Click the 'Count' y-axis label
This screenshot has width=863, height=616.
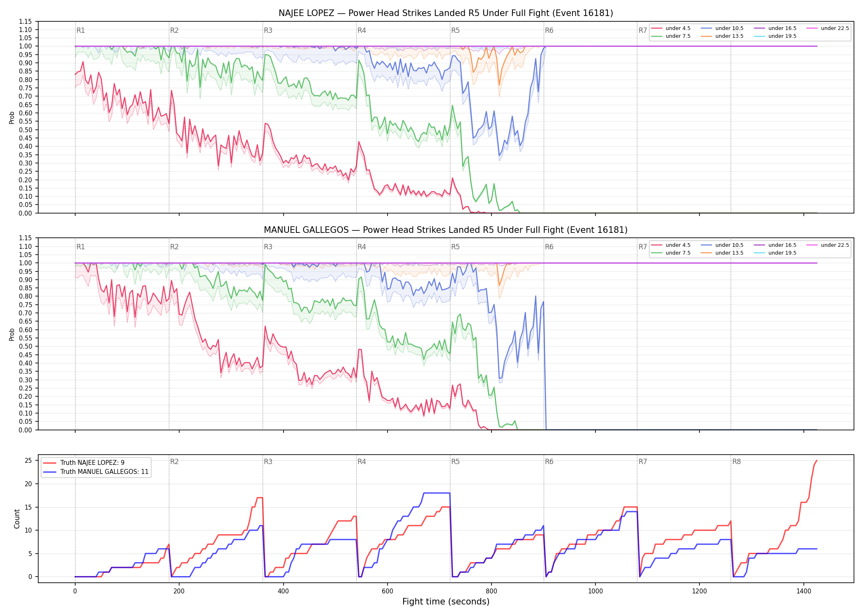17,519
